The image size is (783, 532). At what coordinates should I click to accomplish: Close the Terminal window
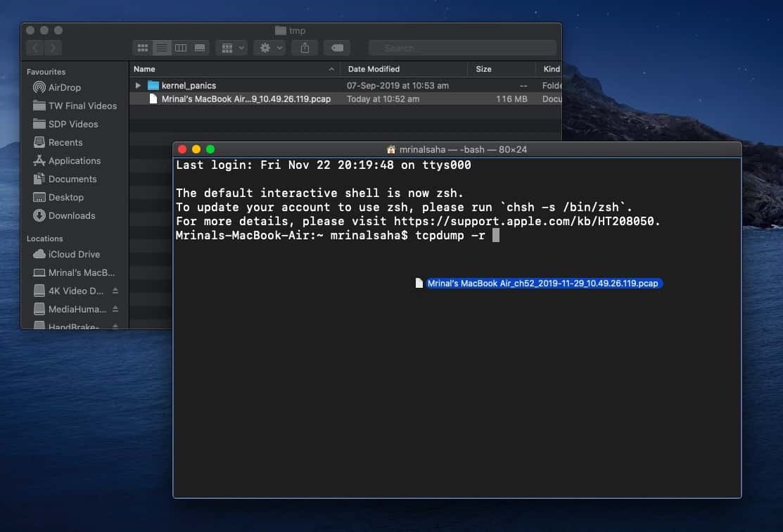(182, 149)
